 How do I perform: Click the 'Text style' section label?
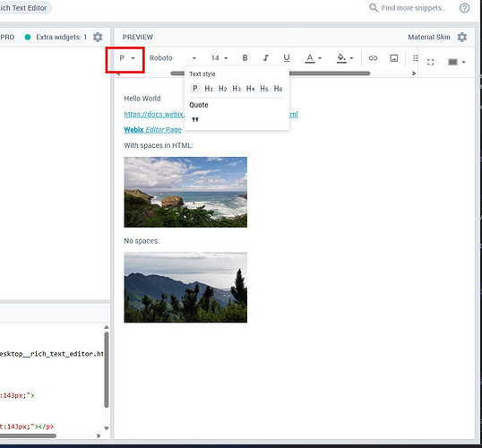coord(202,74)
